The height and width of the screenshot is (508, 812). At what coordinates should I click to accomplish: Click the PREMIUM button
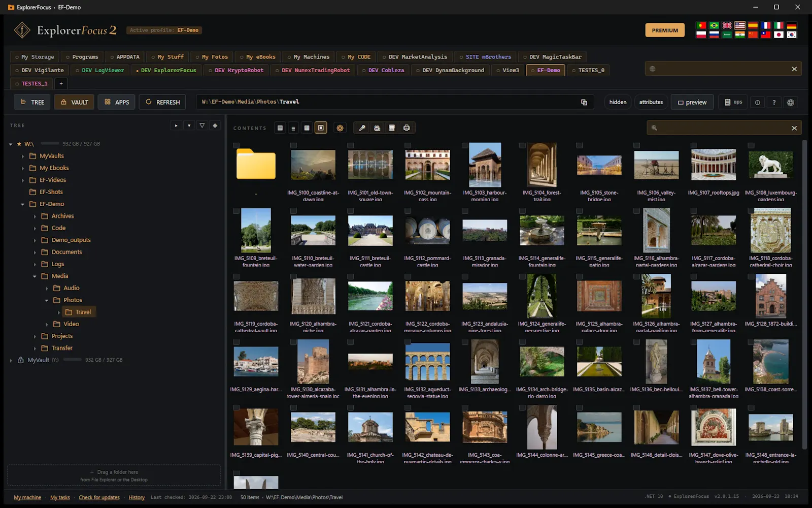(x=665, y=30)
